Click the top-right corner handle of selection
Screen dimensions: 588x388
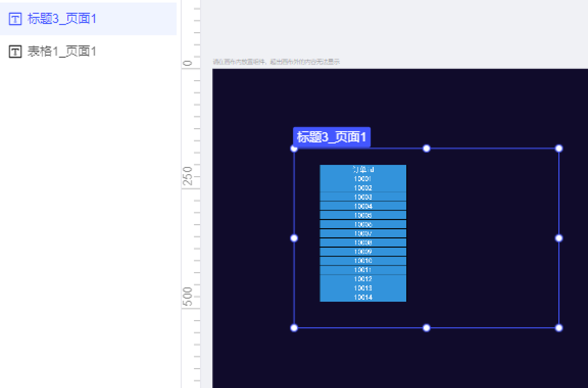pos(559,149)
